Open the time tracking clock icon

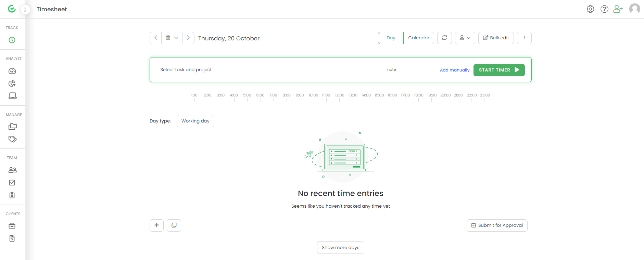[x=12, y=40]
